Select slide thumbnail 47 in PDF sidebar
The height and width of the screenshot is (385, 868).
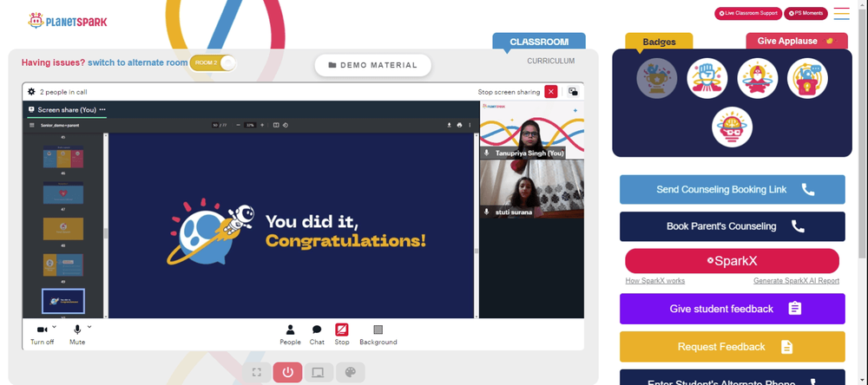(63, 193)
